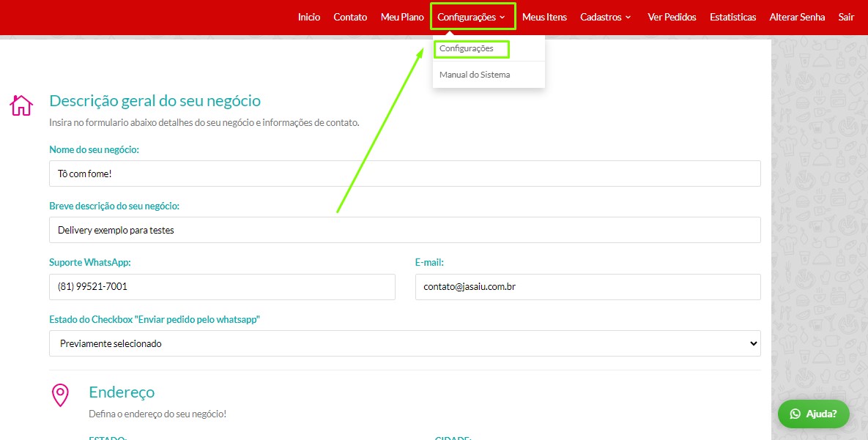This screenshot has height=440, width=868.
Task: Open Meus Itens in navigation bar
Action: click(x=544, y=17)
